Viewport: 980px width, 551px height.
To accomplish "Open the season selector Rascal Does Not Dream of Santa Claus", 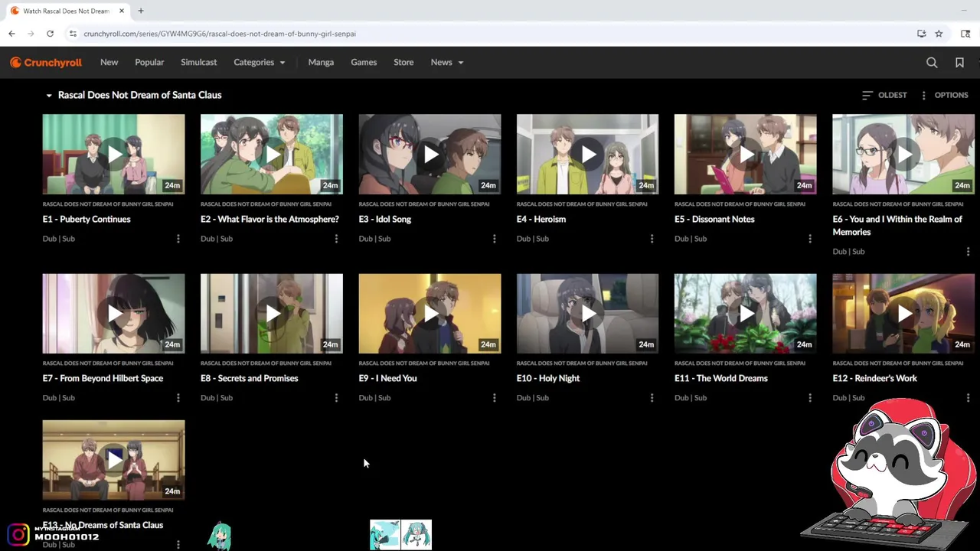I will (x=133, y=95).
